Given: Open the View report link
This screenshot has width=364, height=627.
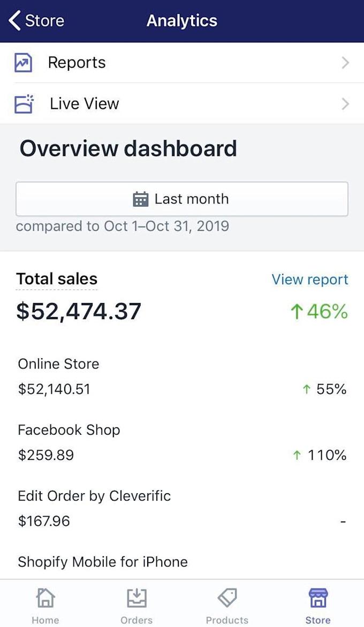Looking at the screenshot, I should [309, 279].
